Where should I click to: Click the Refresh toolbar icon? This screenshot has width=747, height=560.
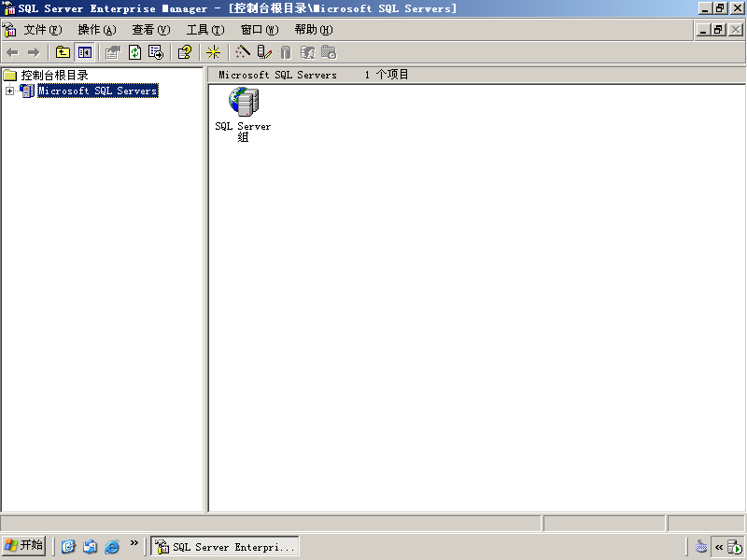point(134,52)
